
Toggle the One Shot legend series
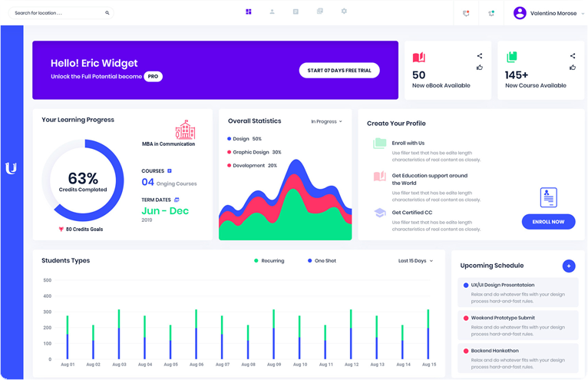(x=323, y=261)
